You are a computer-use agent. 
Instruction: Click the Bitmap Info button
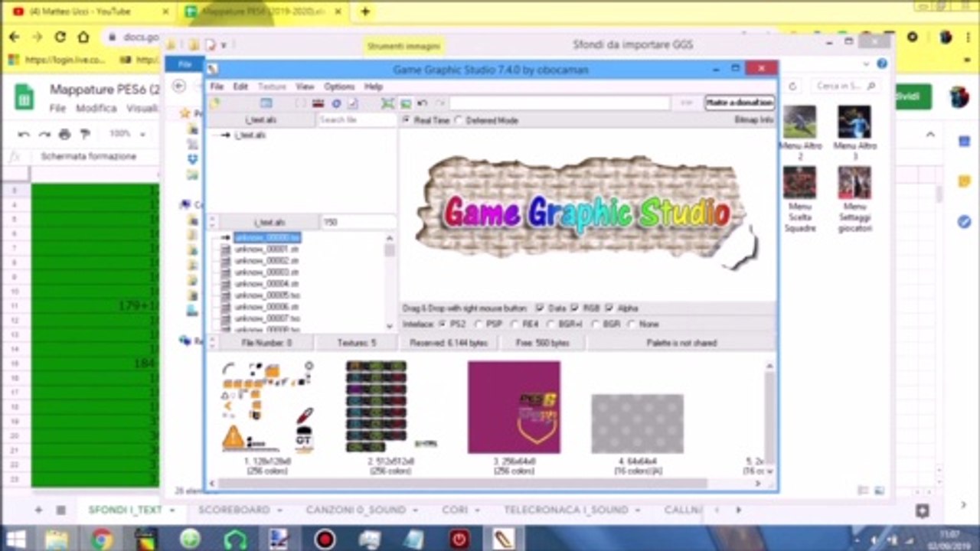click(754, 120)
